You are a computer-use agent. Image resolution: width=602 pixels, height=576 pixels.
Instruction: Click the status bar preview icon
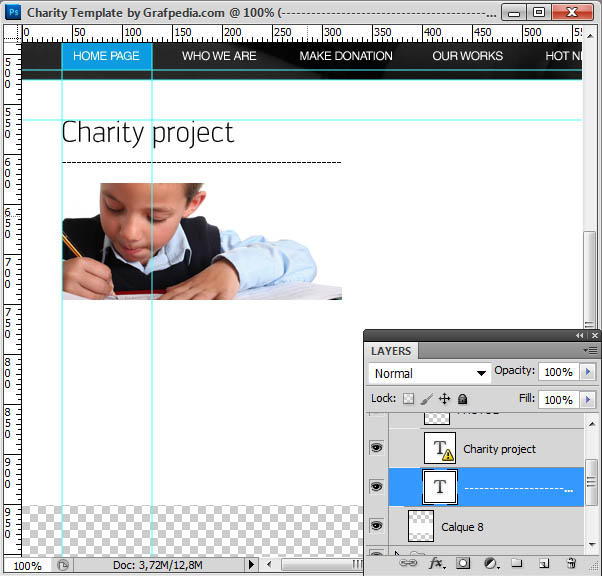click(63, 565)
